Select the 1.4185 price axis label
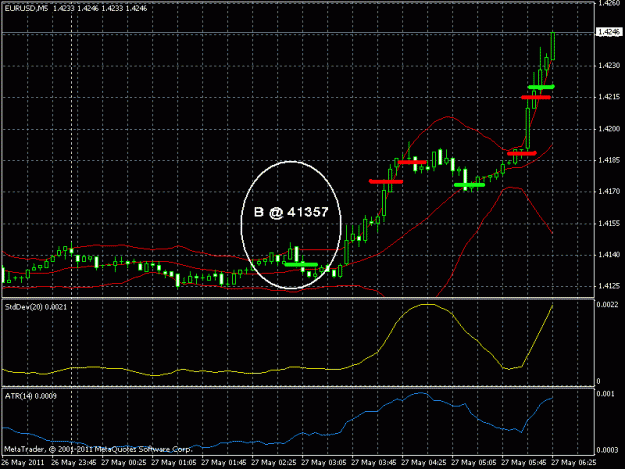Viewport: 625px width, 469px height. pos(609,160)
